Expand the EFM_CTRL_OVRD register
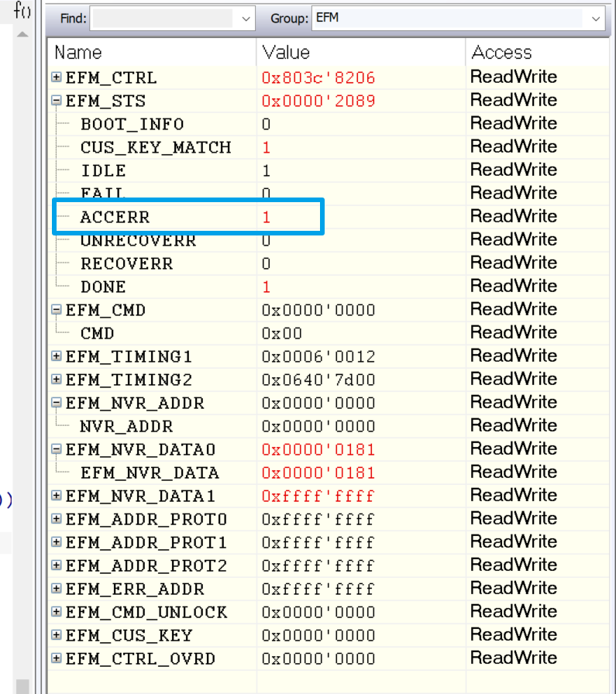 [57, 658]
